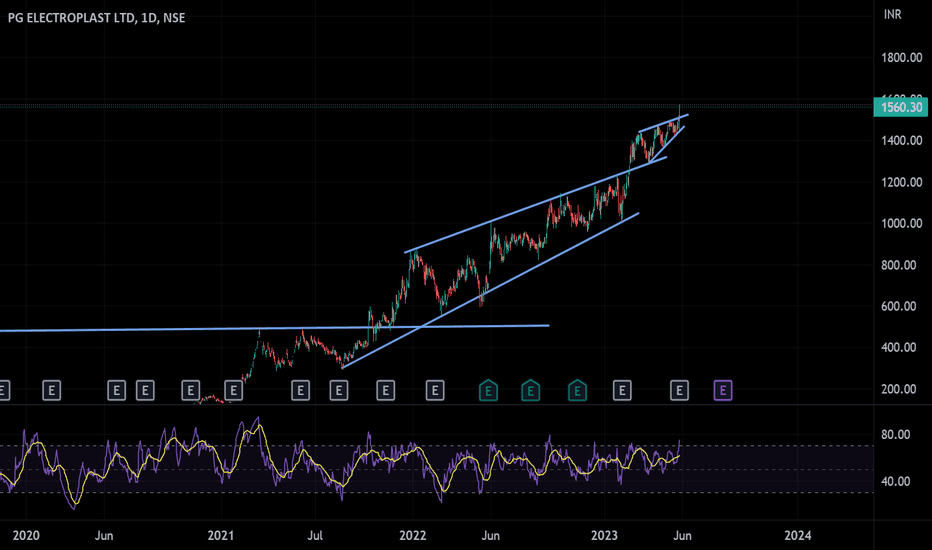932x550 pixels.
Task: Click the first of three green earnings markers
Action: (x=488, y=391)
